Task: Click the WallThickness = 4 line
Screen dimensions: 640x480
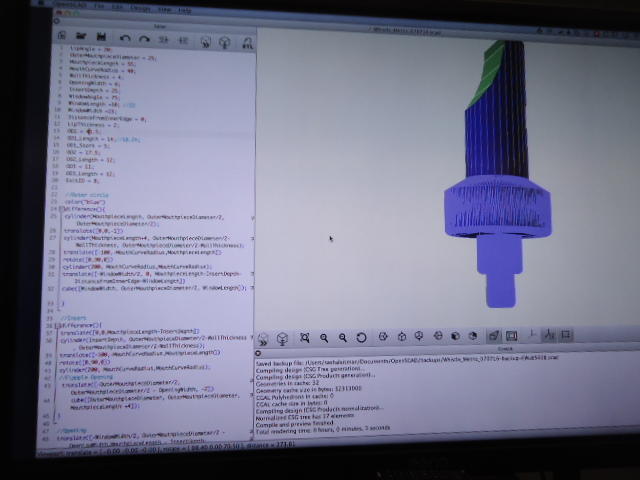Action: [96, 76]
